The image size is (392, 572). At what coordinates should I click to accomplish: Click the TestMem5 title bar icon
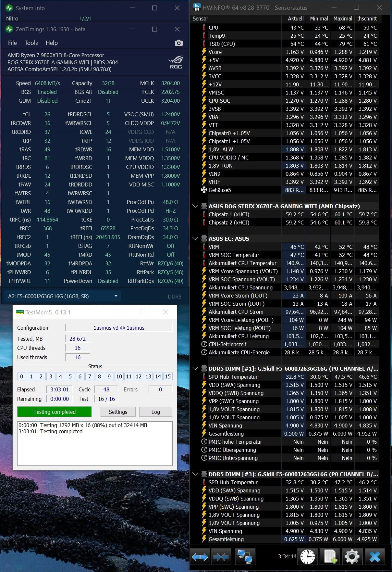(x=20, y=312)
